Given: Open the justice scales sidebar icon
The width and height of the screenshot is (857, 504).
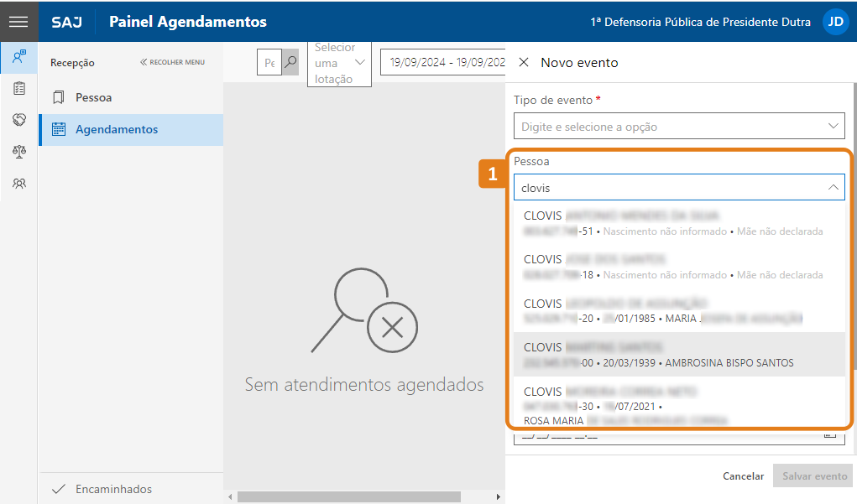Looking at the screenshot, I should click(19, 151).
